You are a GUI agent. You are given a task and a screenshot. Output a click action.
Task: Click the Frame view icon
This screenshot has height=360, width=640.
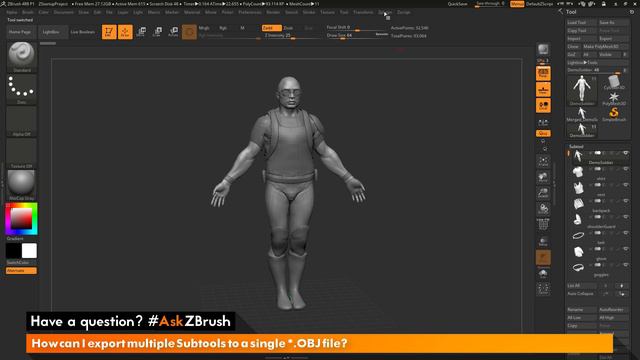543,161
